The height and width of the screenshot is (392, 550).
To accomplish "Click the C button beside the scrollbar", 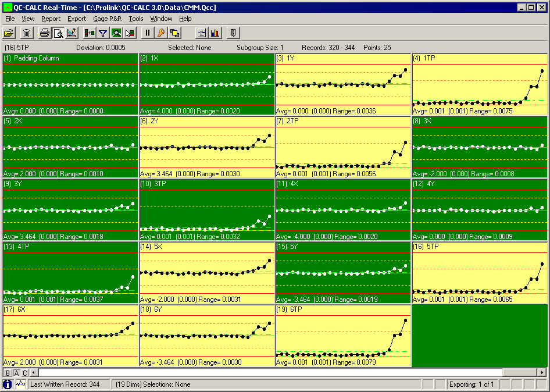I will tap(24, 373).
